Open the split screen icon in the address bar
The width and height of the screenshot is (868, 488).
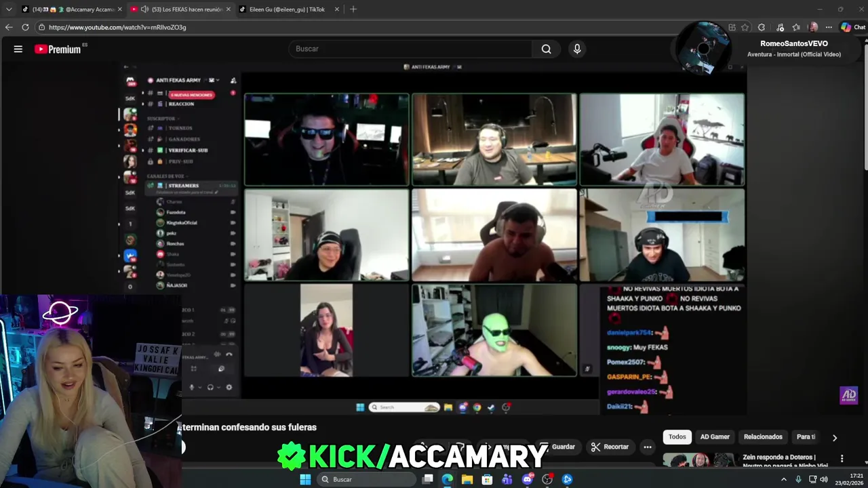[732, 27]
